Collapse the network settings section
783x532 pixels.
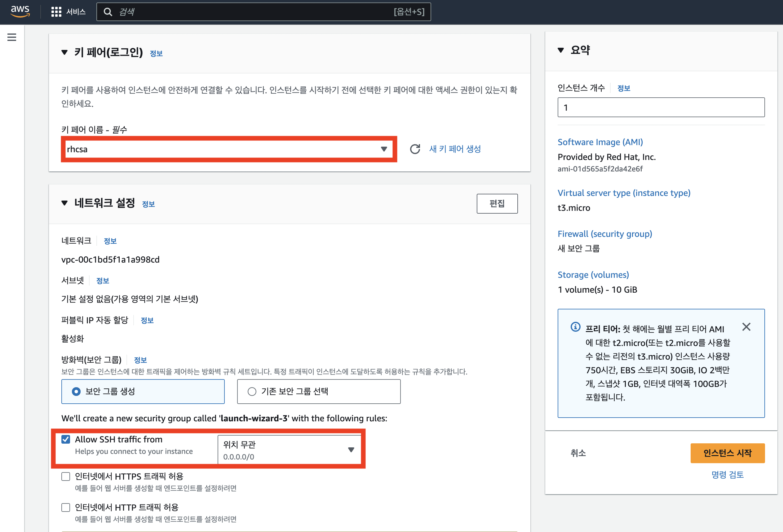pos(65,203)
